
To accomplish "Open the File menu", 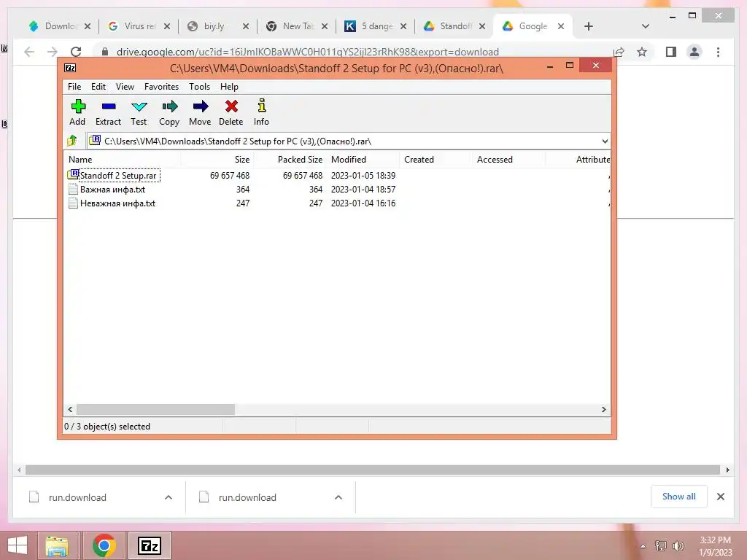I will 74,87.
